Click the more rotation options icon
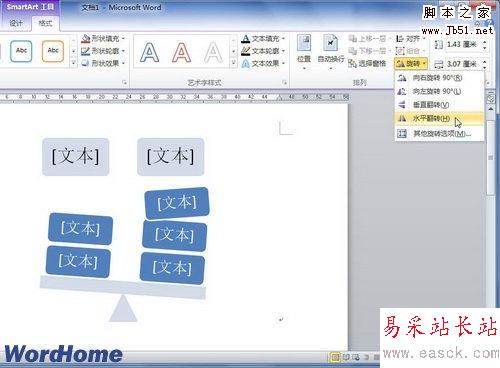500x368 pixels. click(x=402, y=134)
